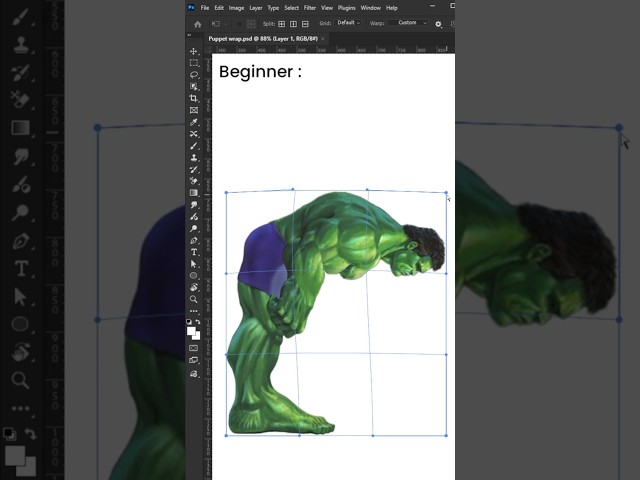Screen dimensions: 640x480
Task: Select the Crop tool
Action: 193,98
